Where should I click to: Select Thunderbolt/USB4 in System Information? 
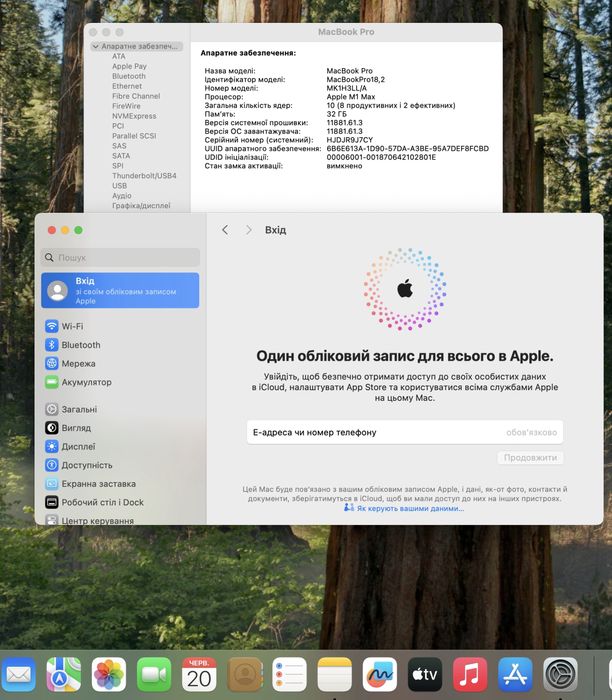(x=144, y=176)
